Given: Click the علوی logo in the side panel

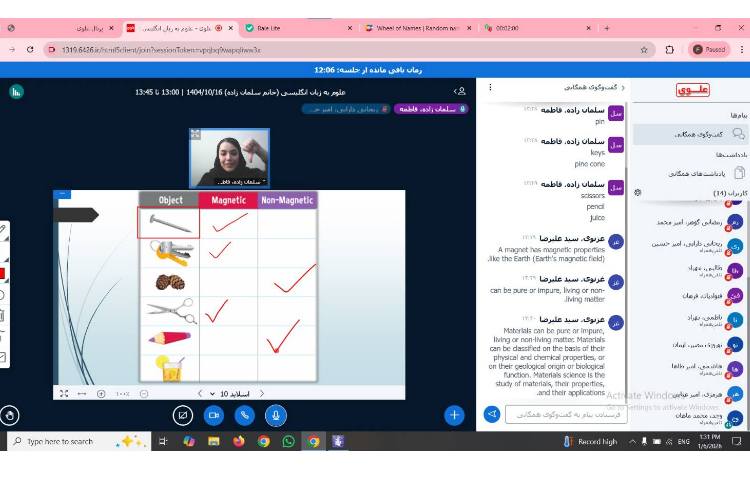Looking at the screenshot, I should 692,89.
